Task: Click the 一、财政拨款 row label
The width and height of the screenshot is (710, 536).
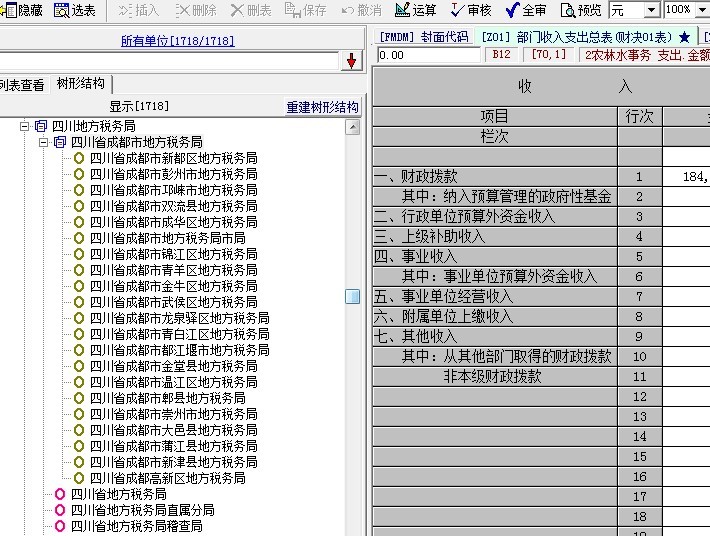Action: pos(495,177)
